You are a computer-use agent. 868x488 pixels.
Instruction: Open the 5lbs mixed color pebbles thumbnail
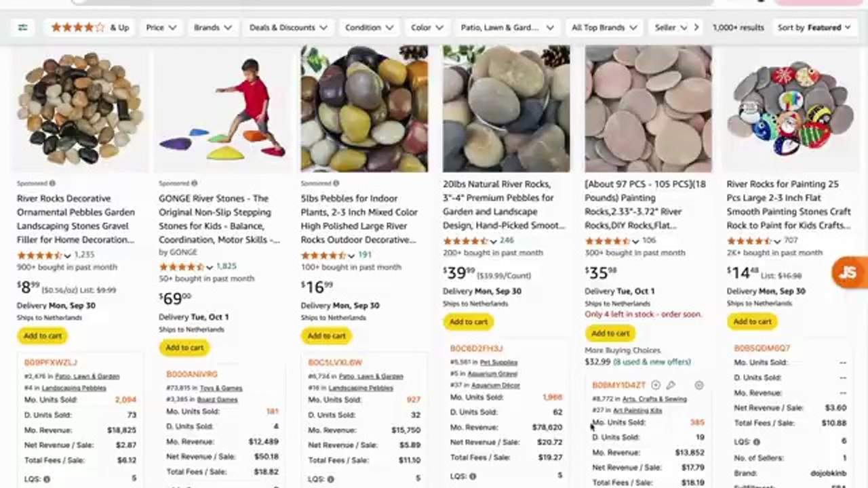coord(364,108)
